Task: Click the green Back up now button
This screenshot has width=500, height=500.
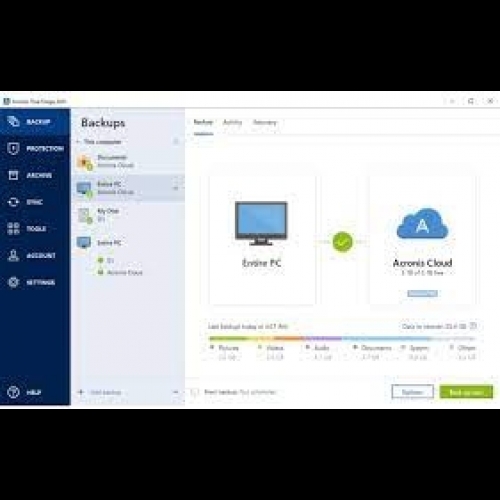Action: tap(466, 392)
